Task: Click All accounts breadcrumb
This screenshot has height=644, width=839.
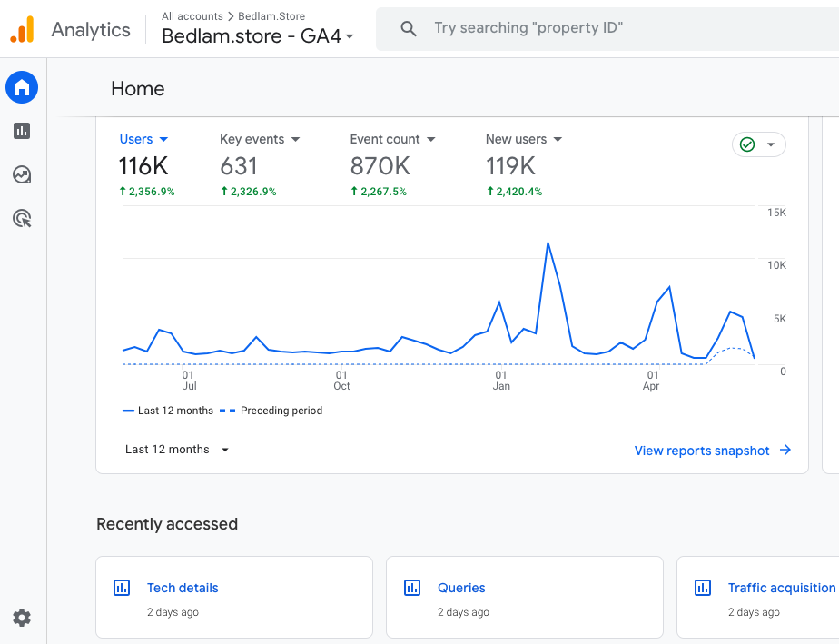Action: 192,16
